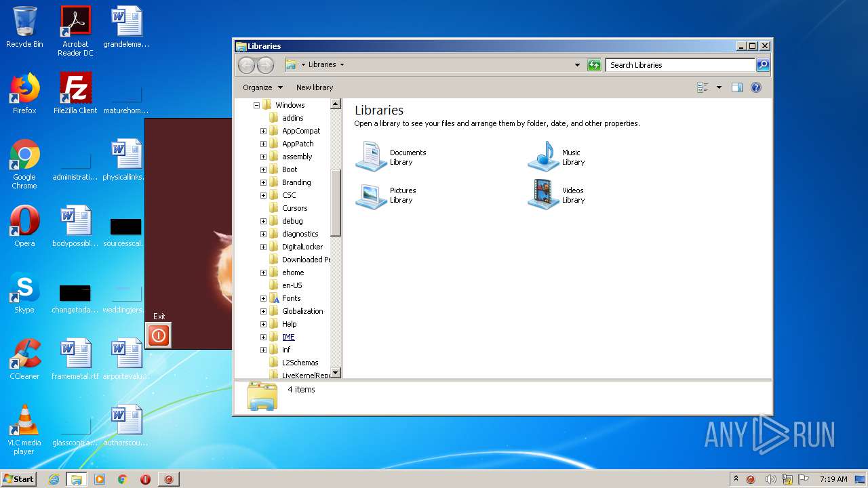The width and height of the screenshot is (868, 488).
Task: Select the addins folder
Action: click(293, 118)
